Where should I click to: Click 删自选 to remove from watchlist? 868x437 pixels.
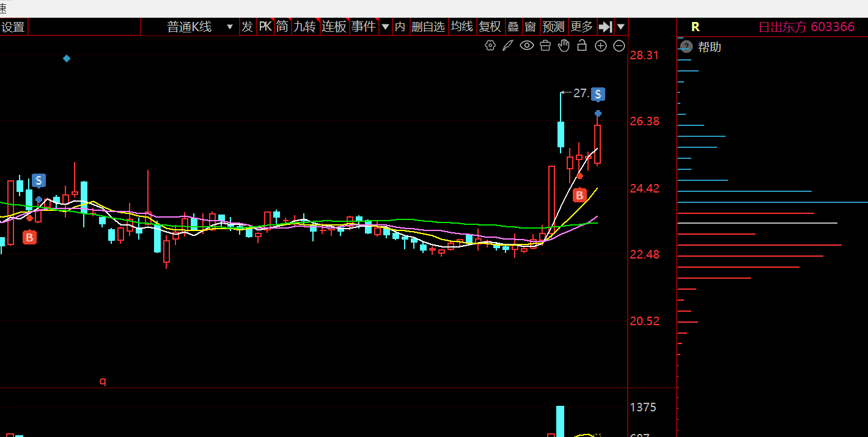428,27
